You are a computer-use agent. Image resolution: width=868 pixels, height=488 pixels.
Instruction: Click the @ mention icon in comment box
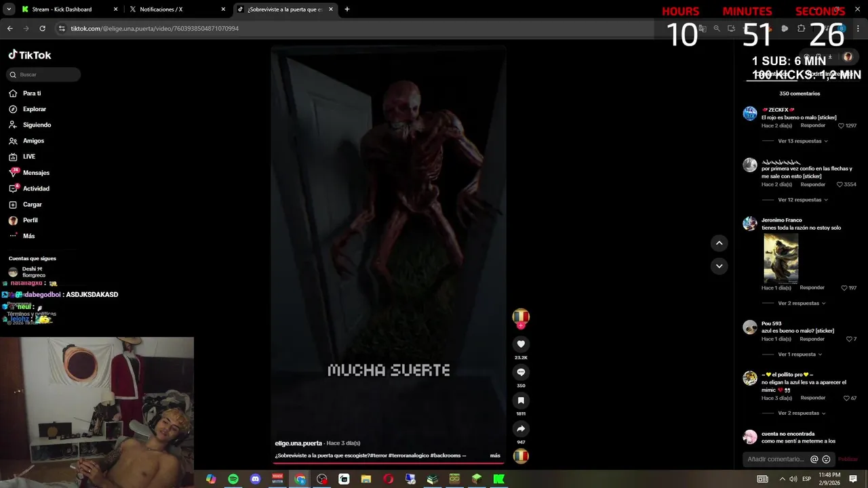pyautogui.click(x=814, y=459)
